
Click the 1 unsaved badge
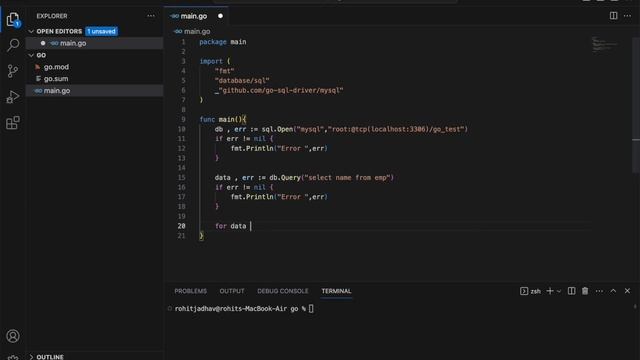click(102, 31)
